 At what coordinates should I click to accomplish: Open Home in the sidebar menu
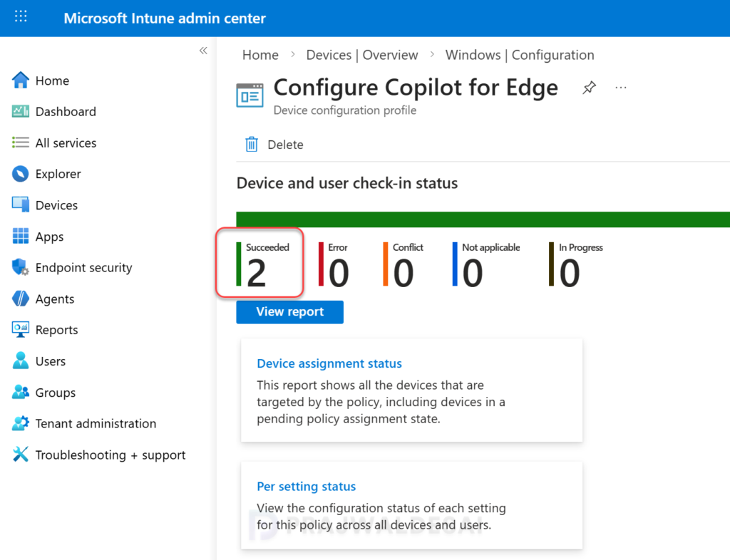pyautogui.click(x=52, y=81)
